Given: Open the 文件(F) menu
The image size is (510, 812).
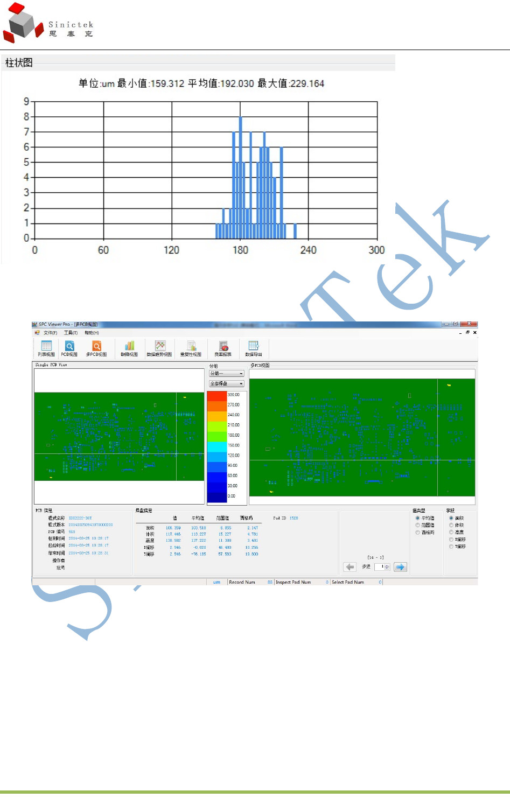Looking at the screenshot, I should coord(50,333).
